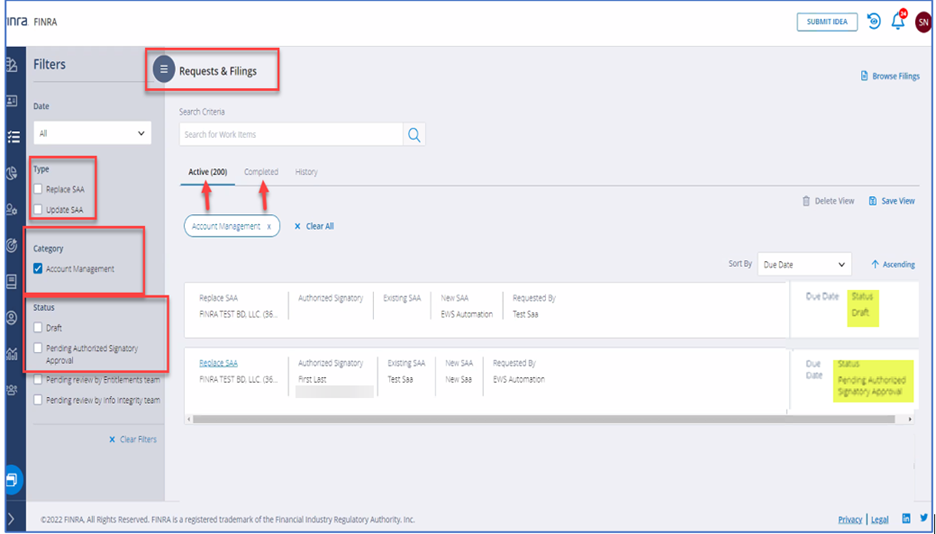Image resolution: width=936 pixels, height=534 pixels.
Task: Uncheck the Account Management checkbox
Action: [38, 269]
